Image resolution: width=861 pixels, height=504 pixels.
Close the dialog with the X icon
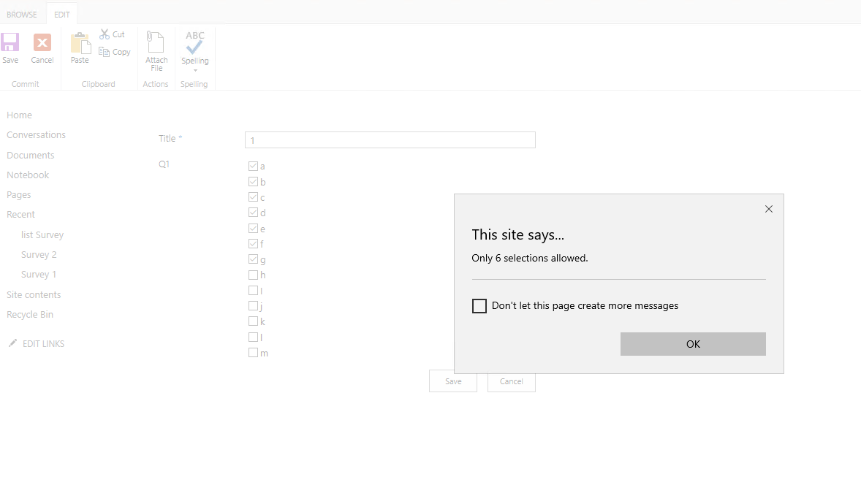(x=769, y=209)
